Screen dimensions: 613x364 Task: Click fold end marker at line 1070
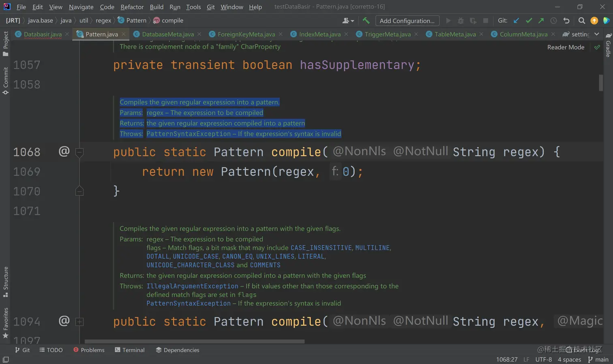pos(79,191)
